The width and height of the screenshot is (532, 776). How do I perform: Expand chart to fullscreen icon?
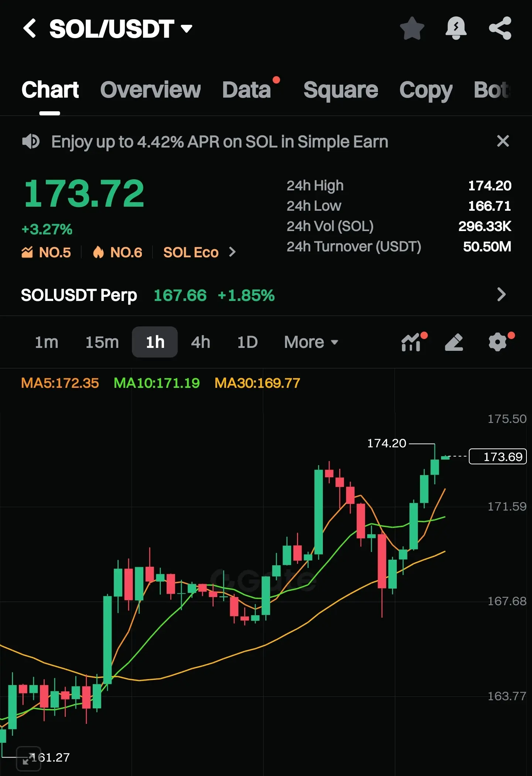click(28, 758)
